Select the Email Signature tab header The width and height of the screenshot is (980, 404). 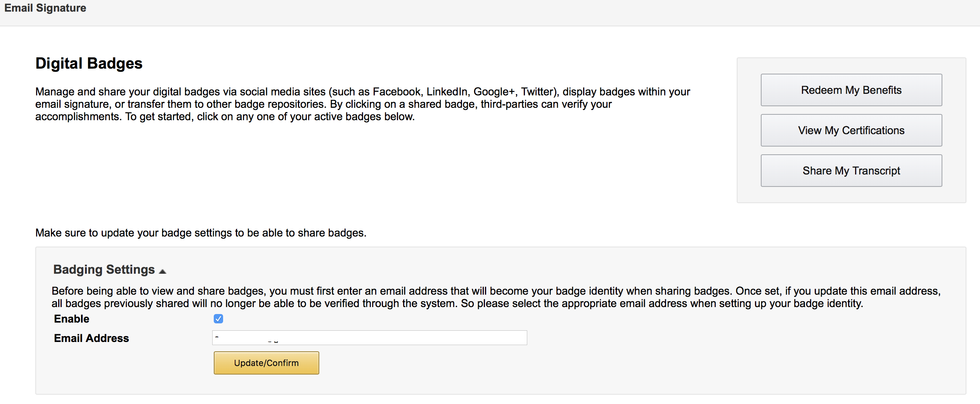45,8
